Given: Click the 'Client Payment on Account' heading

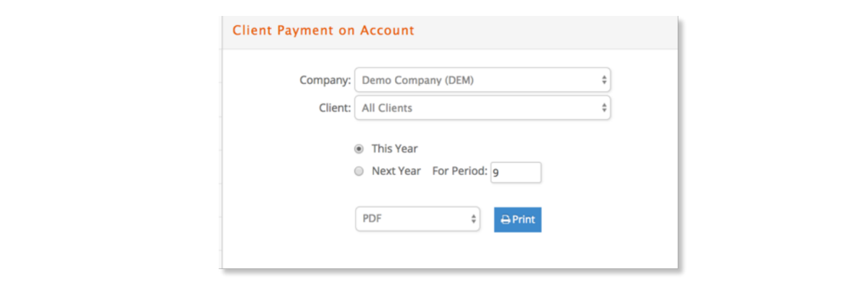Looking at the screenshot, I should point(323,30).
